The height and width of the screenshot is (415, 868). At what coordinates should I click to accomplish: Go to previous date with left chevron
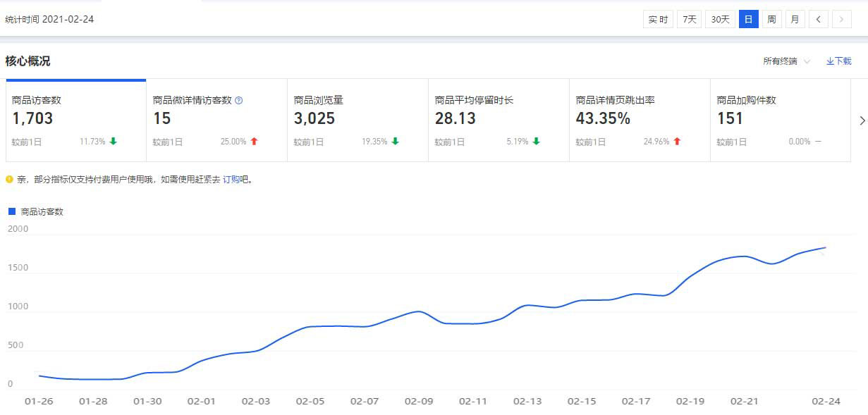[818, 19]
